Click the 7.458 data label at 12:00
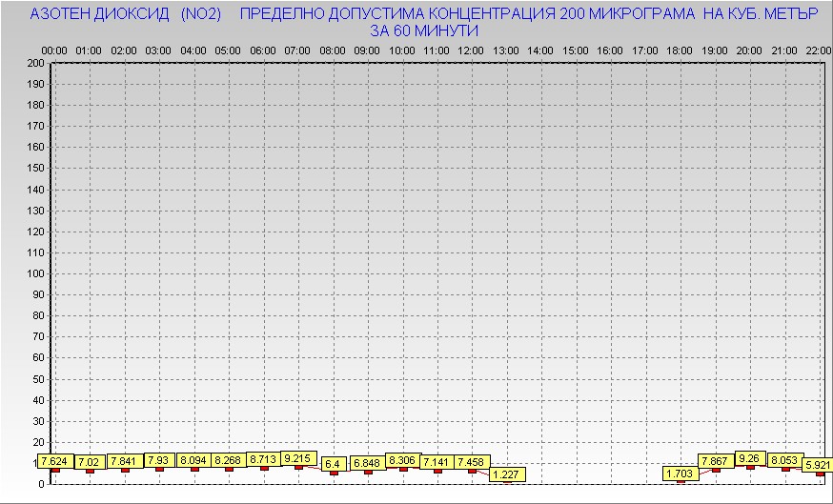Image resolution: width=833 pixels, height=504 pixels. coord(472,462)
